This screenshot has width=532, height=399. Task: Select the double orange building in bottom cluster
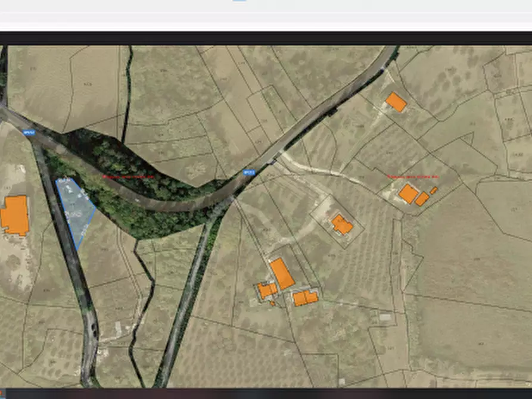(x=305, y=297)
